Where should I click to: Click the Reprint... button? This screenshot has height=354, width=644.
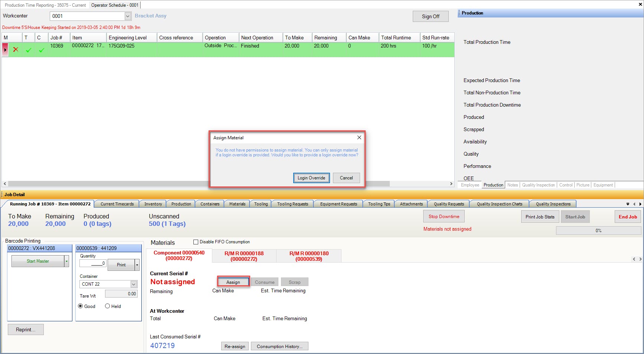click(26, 329)
